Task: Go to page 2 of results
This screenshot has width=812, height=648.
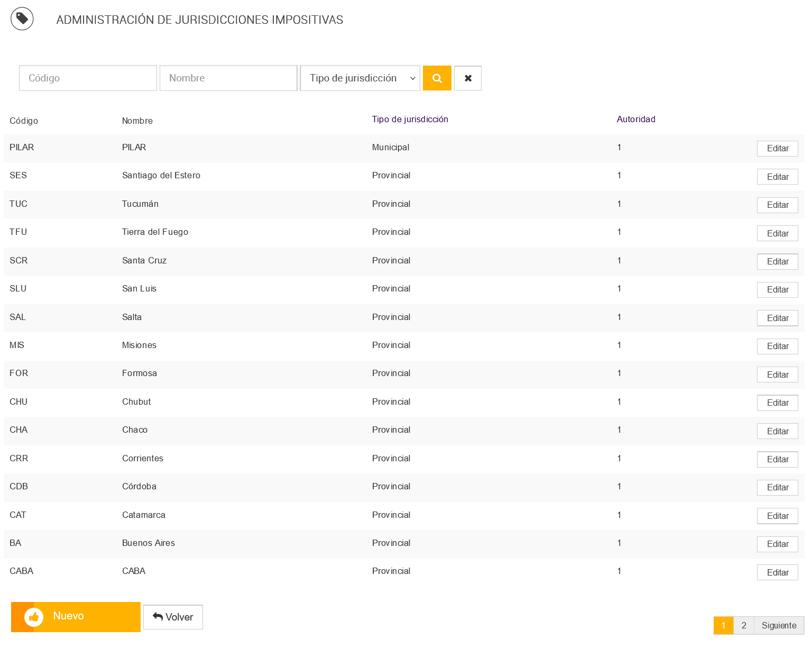Action: pos(743,625)
